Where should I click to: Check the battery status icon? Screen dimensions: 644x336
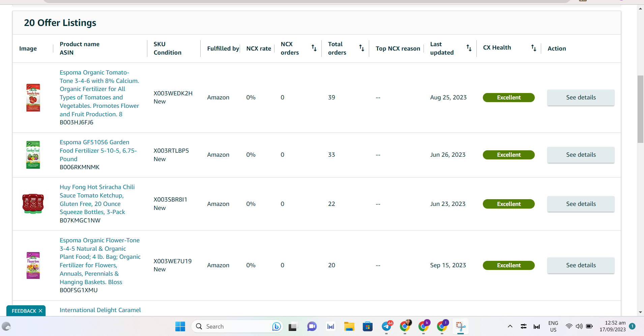(x=589, y=326)
